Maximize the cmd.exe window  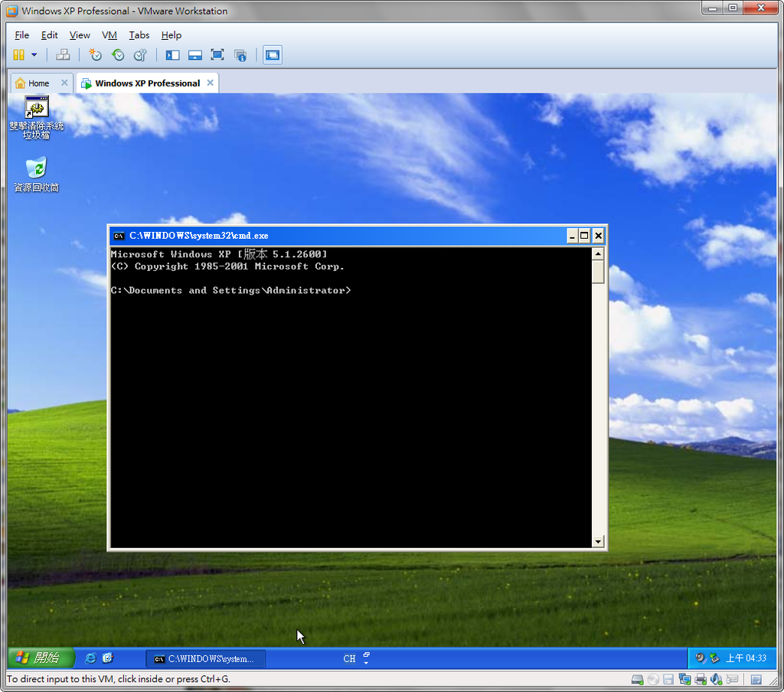(584, 236)
